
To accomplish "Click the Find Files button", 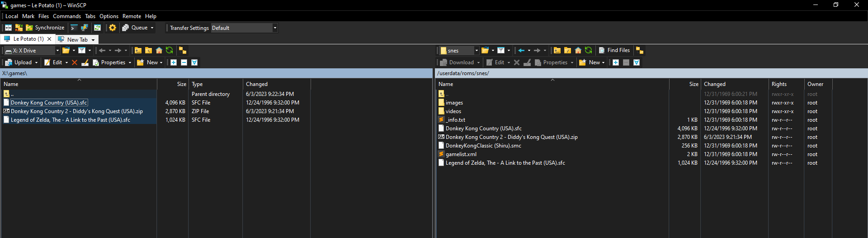I will pyautogui.click(x=614, y=50).
